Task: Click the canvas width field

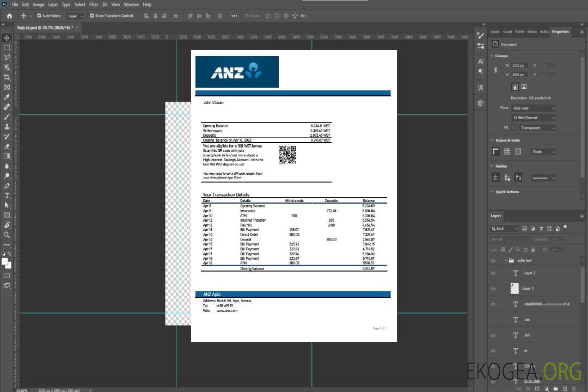Action: point(519,65)
